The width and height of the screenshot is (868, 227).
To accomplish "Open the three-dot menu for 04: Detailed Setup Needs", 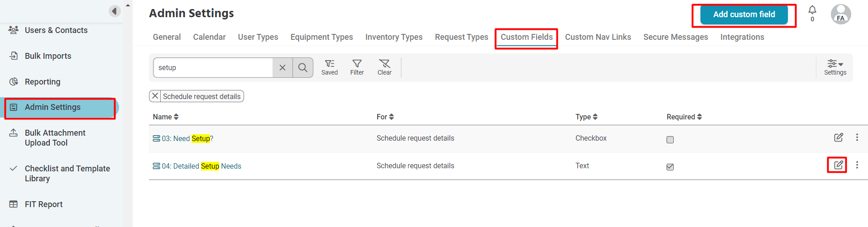I will (x=857, y=165).
